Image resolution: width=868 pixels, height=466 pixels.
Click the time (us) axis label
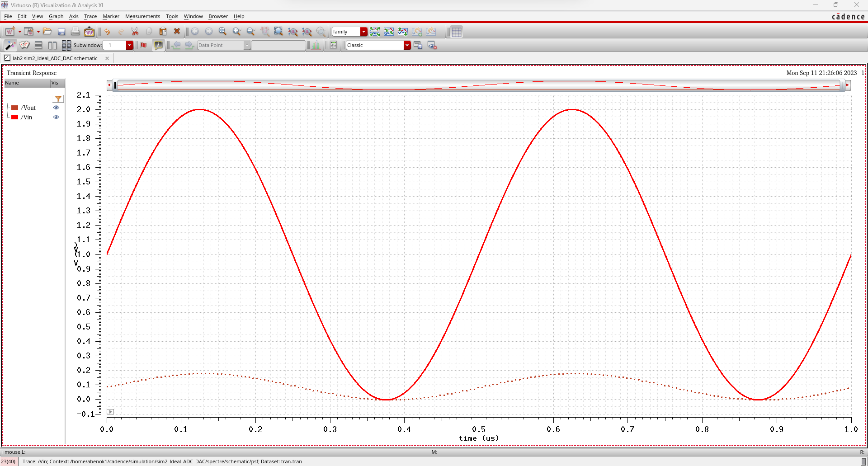479,438
